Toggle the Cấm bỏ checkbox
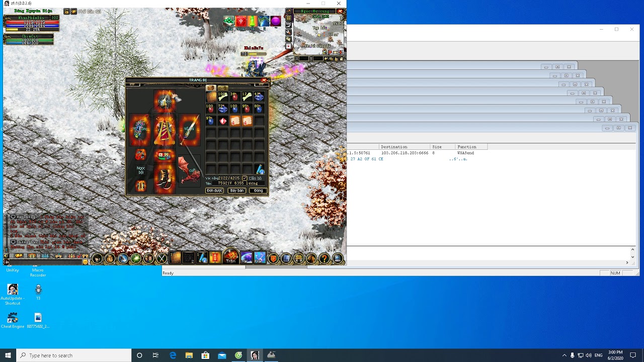 click(x=245, y=178)
